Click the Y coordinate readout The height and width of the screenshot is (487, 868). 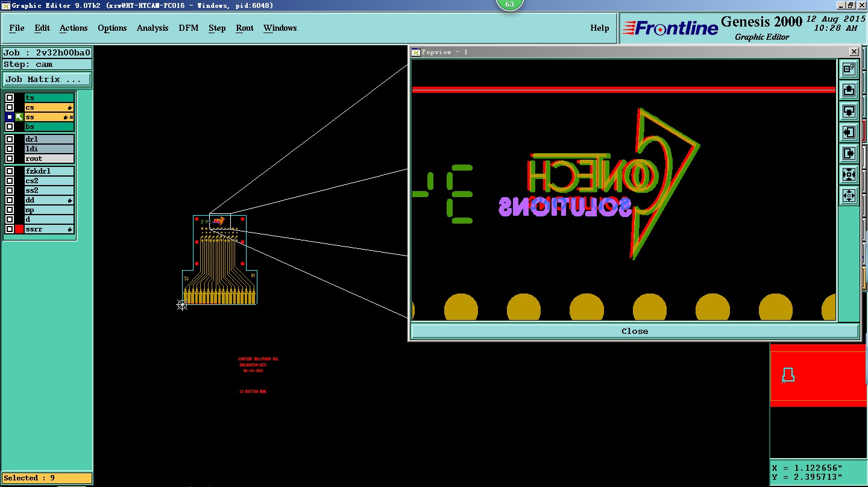tap(807, 477)
